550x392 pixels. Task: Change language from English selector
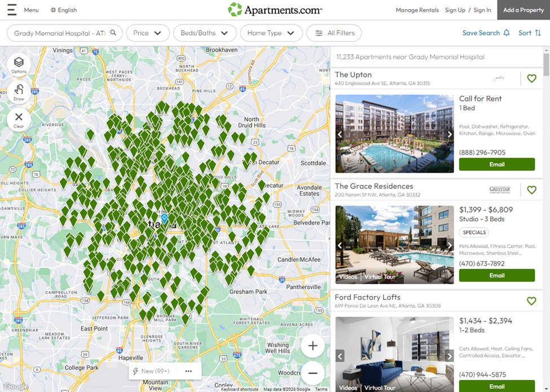64,10
